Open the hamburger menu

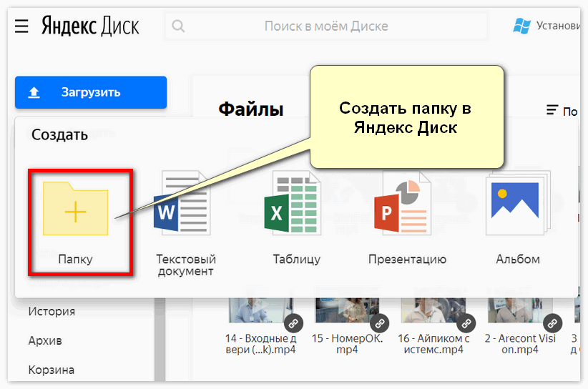(21, 26)
